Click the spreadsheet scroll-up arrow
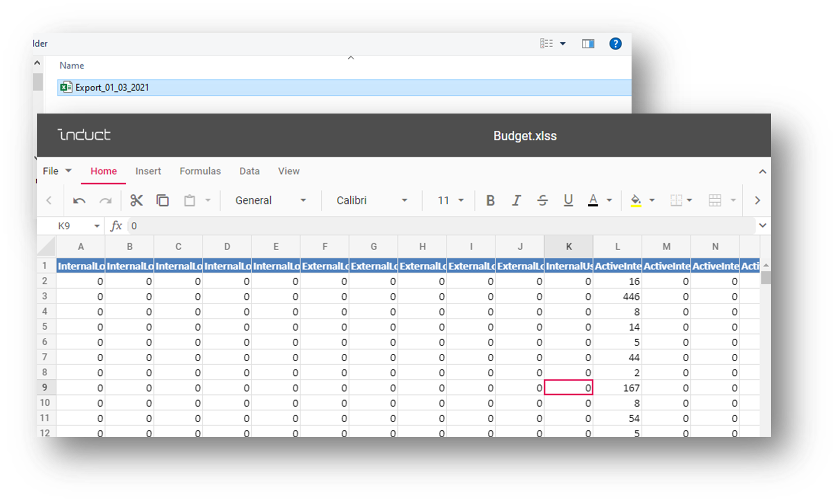 click(x=766, y=266)
